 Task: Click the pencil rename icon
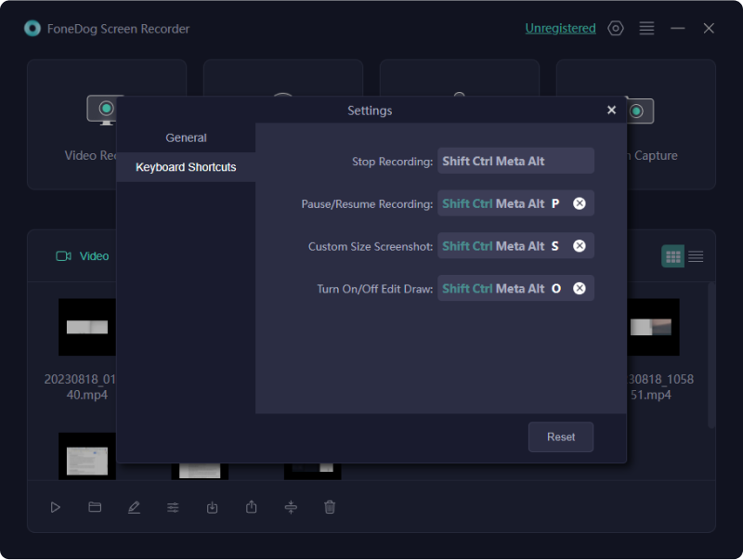(134, 507)
